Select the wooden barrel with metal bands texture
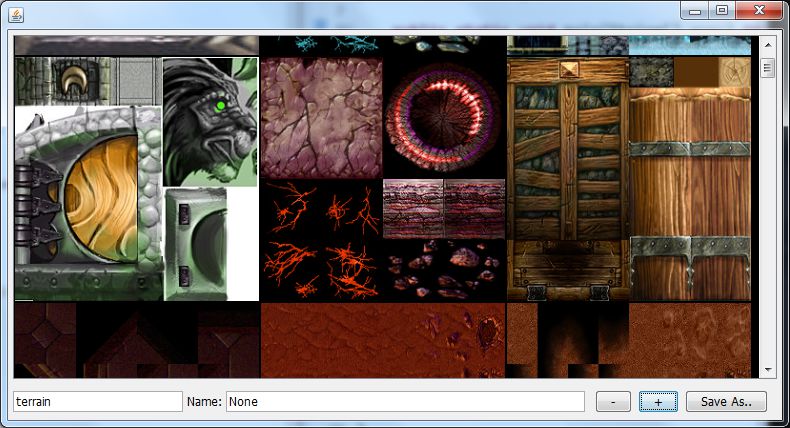Screen dimensions: 790x428 pos(690,194)
